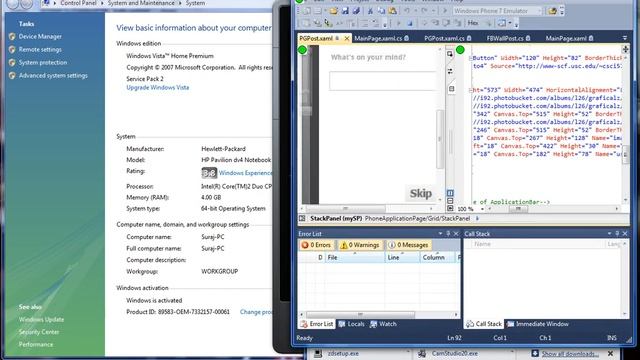The width and height of the screenshot is (640, 360).
Task: Start debugging with the play arrow icon
Action: pos(445,11)
